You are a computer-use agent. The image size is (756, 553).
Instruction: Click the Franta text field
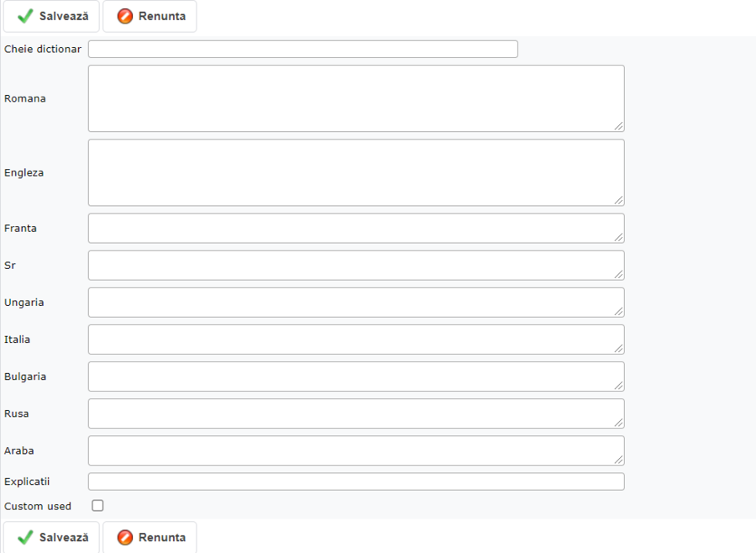point(355,228)
